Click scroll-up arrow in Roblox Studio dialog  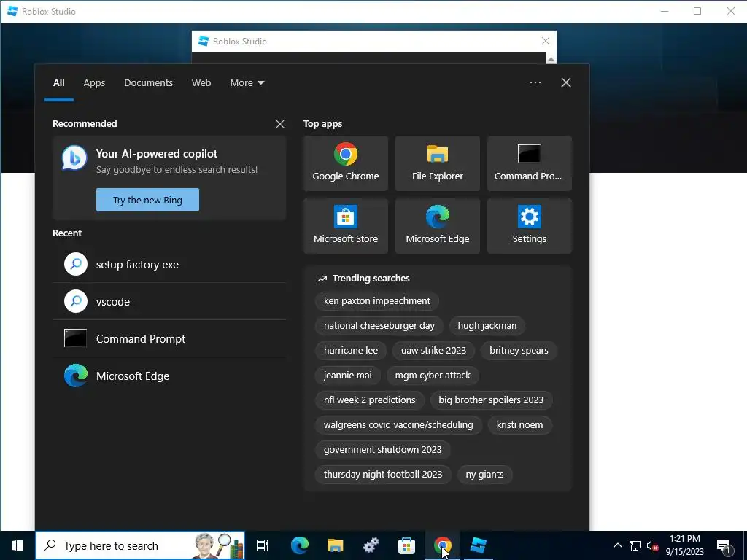(x=551, y=59)
